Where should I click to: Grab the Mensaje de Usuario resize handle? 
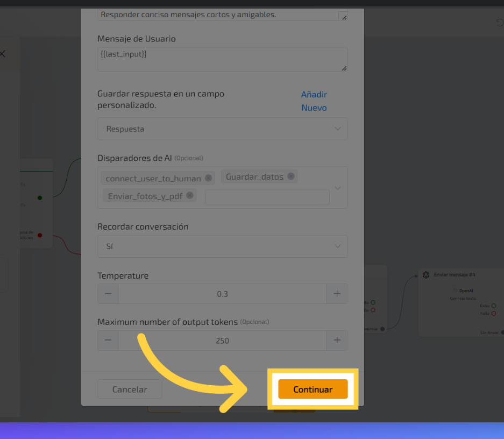tap(344, 68)
